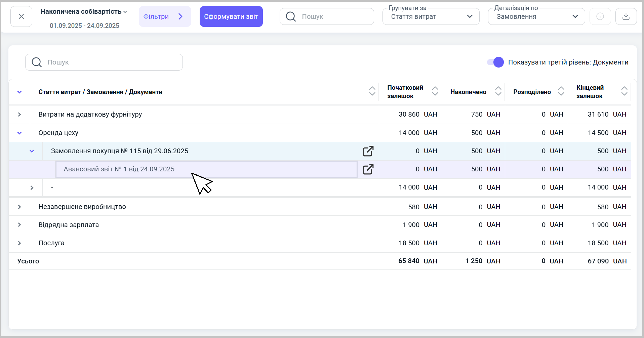
Task: Sort by Початковий залишок column arrows
Action: click(435, 91)
